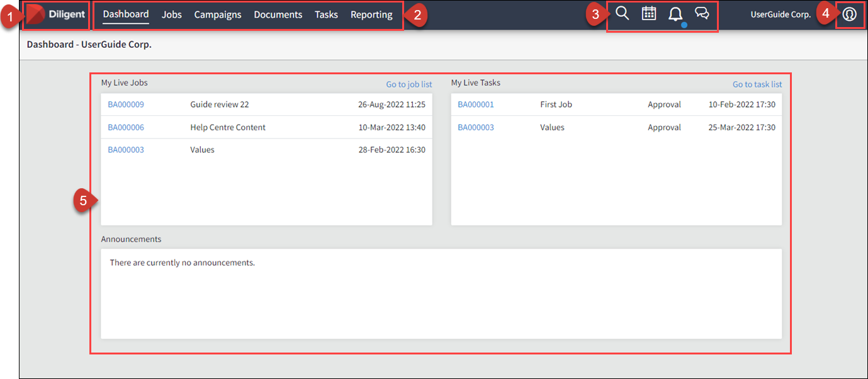Go to the Campaigns section
Viewport: 868px width, 379px height.
pos(218,14)
